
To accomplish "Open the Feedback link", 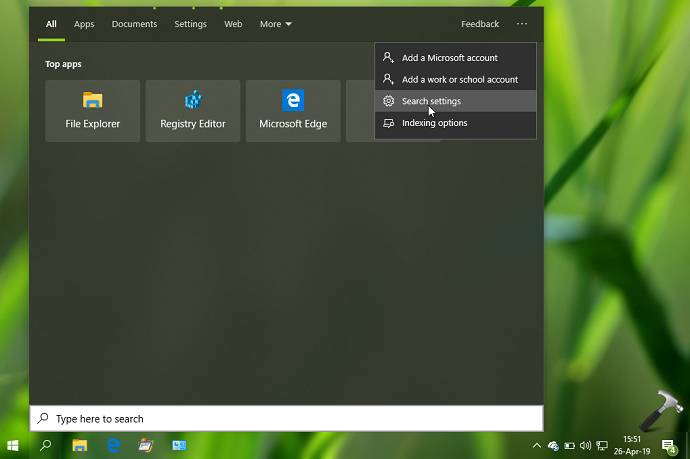I will coord(480,24).
